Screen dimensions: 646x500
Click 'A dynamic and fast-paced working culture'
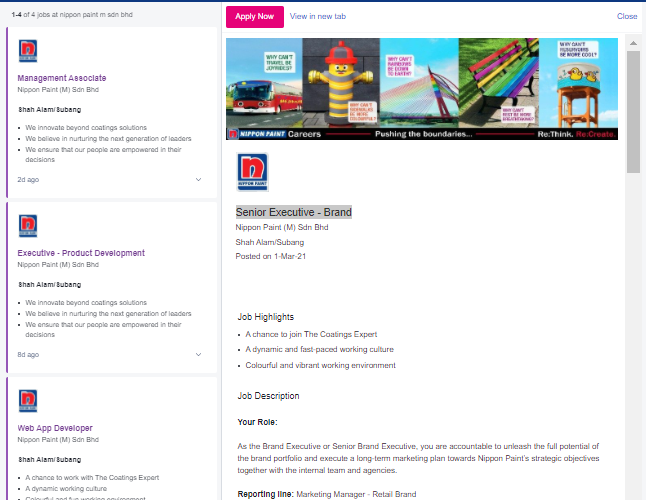click(320, 349)
